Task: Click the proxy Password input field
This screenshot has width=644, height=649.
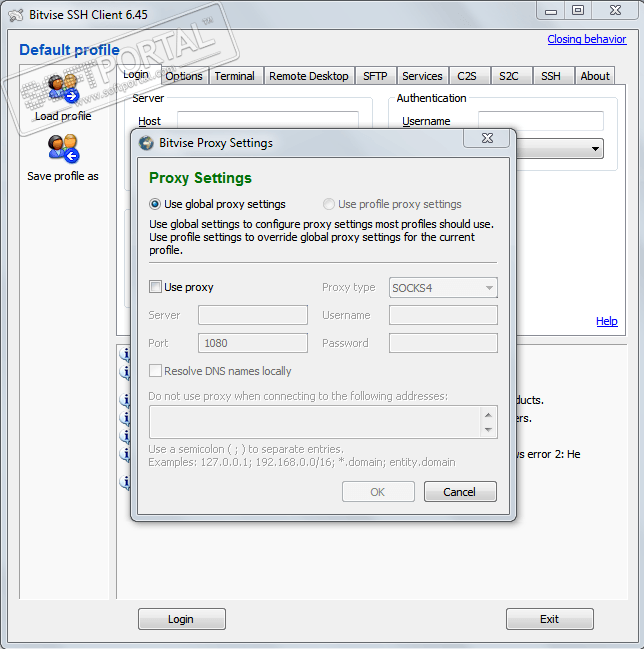Action: 443,343
